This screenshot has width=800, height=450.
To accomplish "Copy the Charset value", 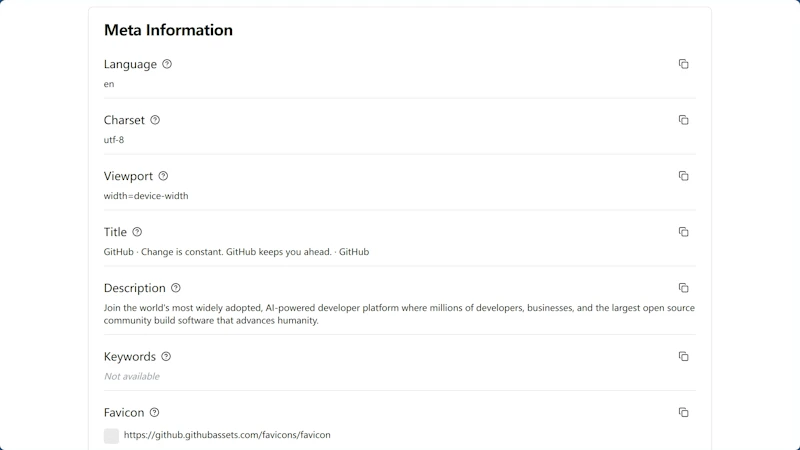I will (x=683, y=120).
